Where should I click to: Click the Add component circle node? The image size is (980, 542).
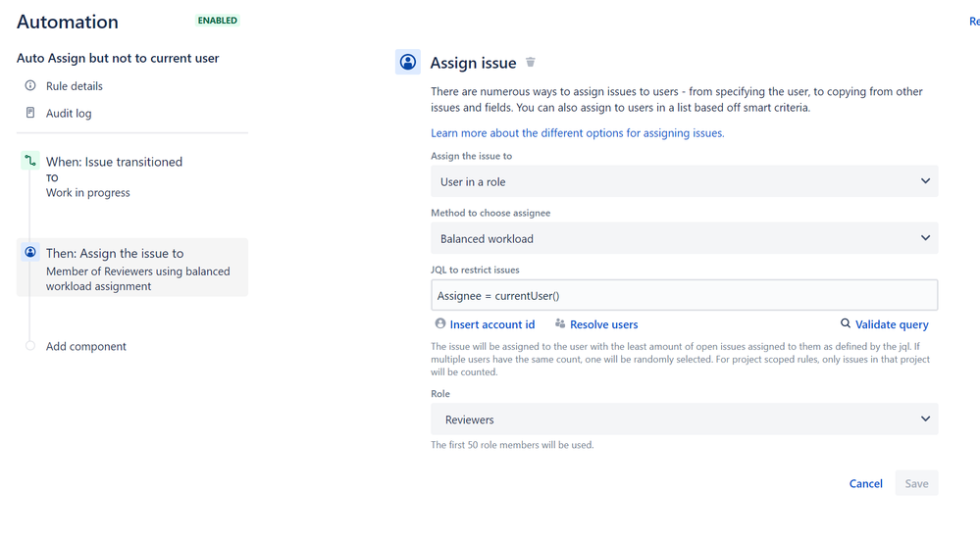click(x=30, y=345)
